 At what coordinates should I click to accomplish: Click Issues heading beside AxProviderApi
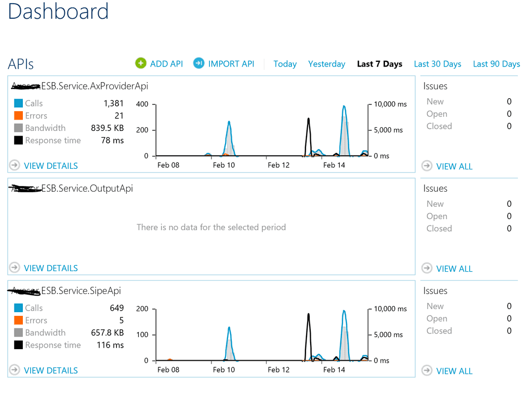(435, 86)
